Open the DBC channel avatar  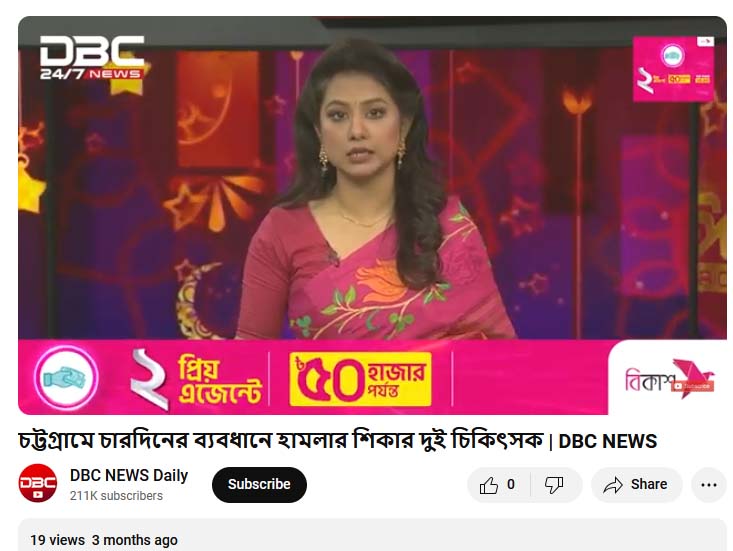point(38,483)
